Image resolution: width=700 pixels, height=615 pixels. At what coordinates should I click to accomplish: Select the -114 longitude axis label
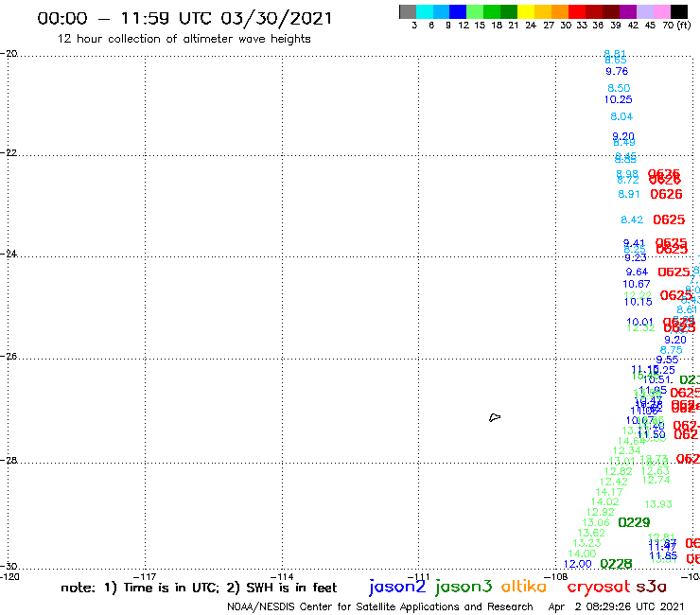click(282, 576)
